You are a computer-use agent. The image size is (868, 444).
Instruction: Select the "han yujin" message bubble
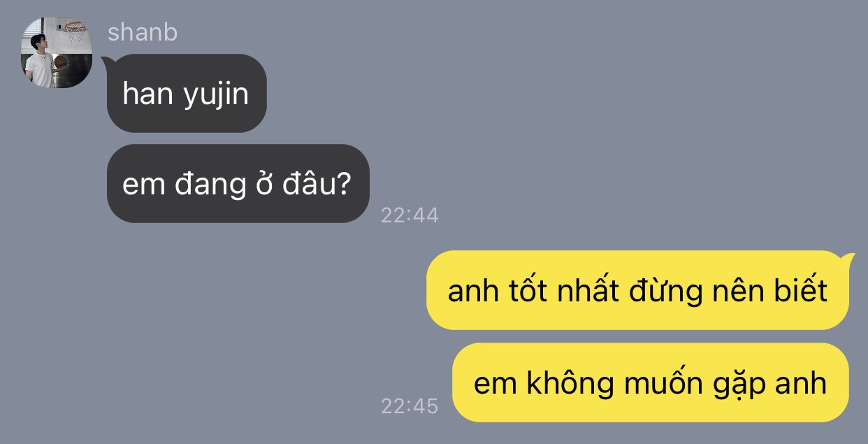(x=187, y=93)
